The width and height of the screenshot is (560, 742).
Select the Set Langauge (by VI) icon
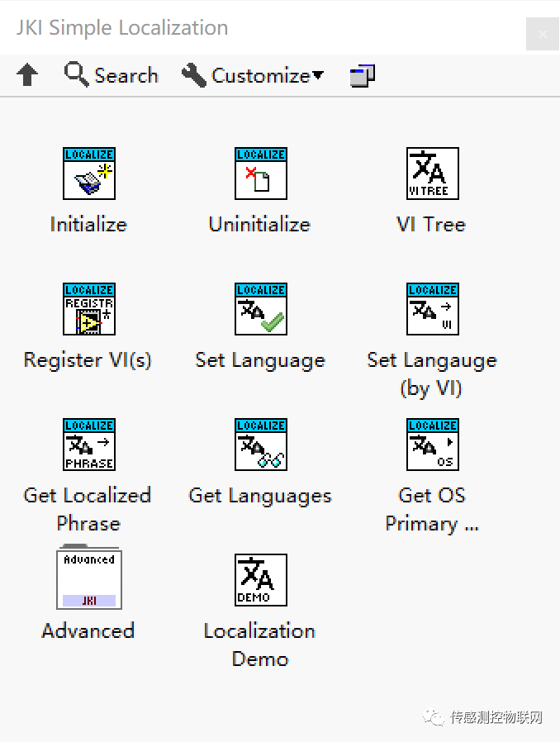pos(432,309)
